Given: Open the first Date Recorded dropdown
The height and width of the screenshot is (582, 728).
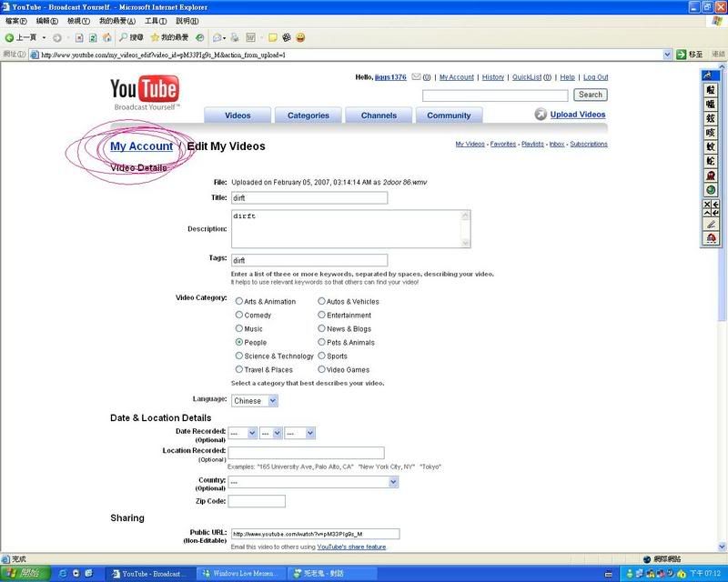Looking at the screenshot, I should (242, 433).
